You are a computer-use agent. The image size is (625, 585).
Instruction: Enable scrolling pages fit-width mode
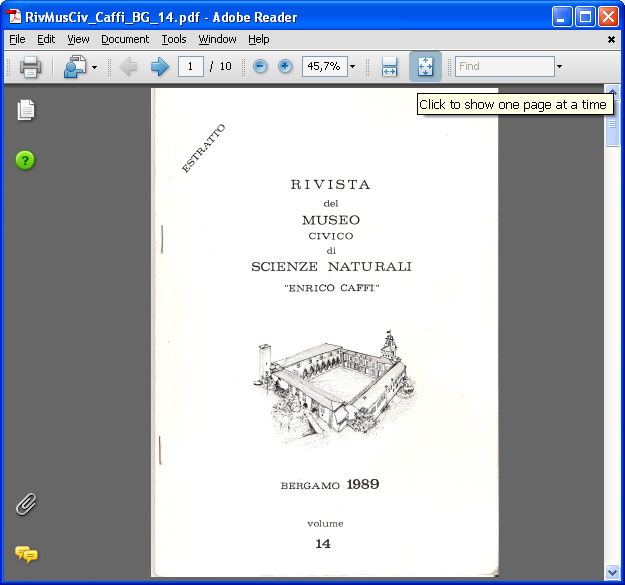389,67
